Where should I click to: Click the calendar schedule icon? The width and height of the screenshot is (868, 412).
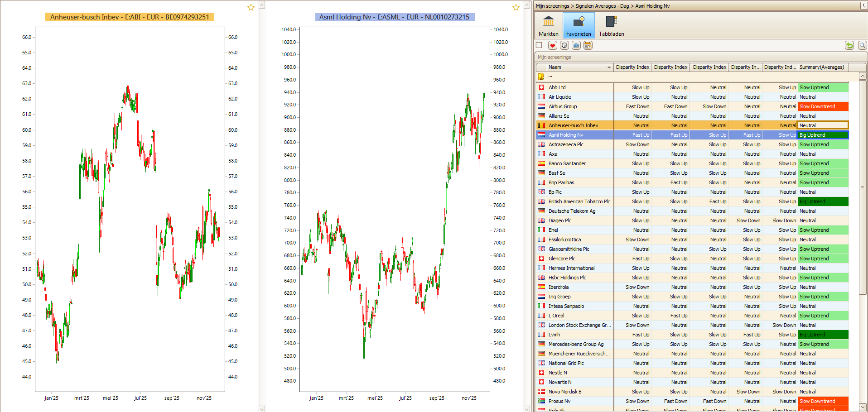[588, 45]
